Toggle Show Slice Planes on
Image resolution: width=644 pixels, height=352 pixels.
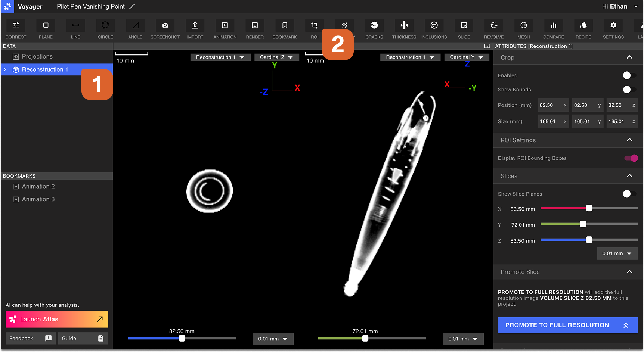pos(629,194)
